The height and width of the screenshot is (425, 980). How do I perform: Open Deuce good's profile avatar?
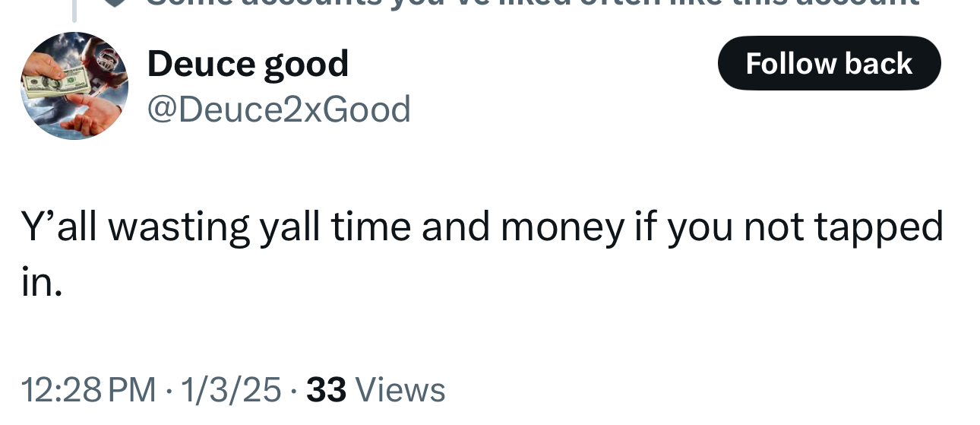pos(74,86)
